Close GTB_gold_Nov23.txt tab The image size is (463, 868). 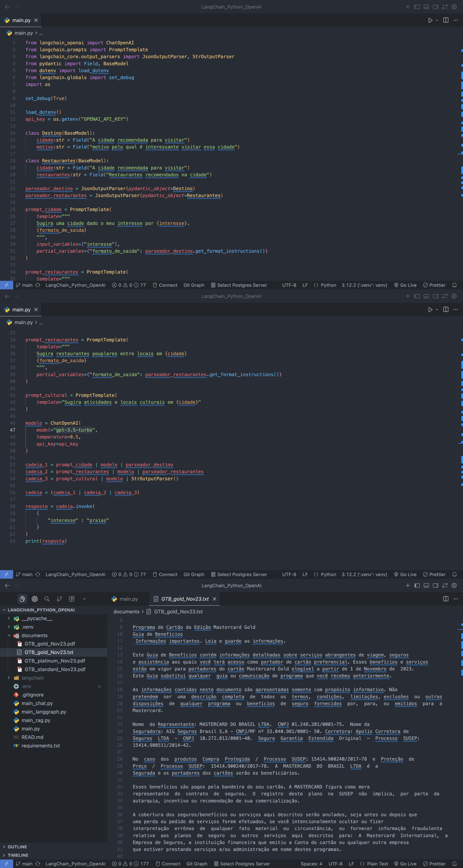tap(214, 599)
